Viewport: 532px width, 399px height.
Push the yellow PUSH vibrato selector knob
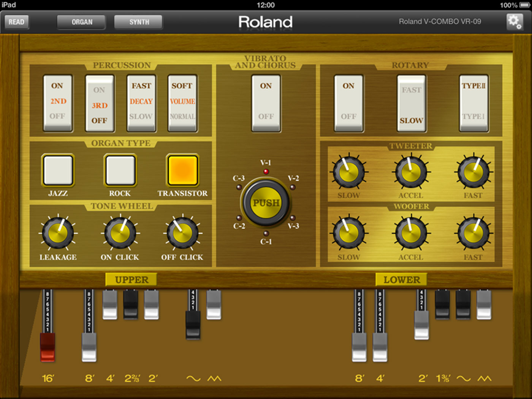click(266, 203)
